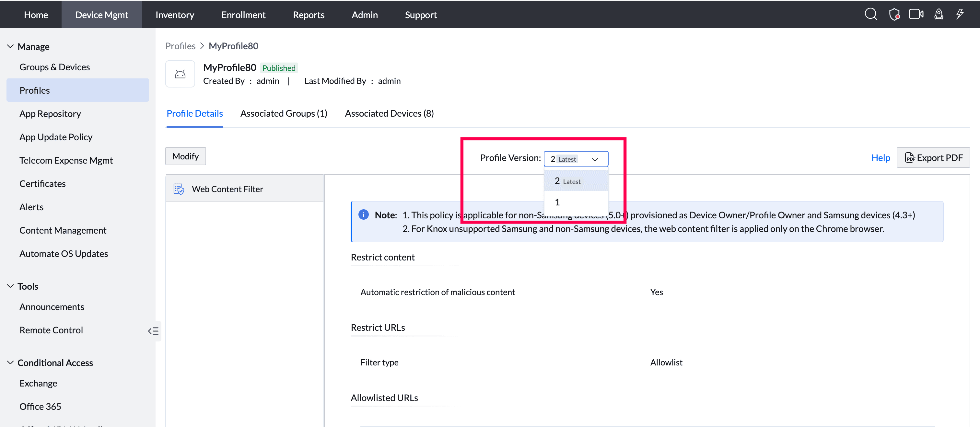Open the video camera icon
The width and height of the screenshot is (980, 427).
916,15
